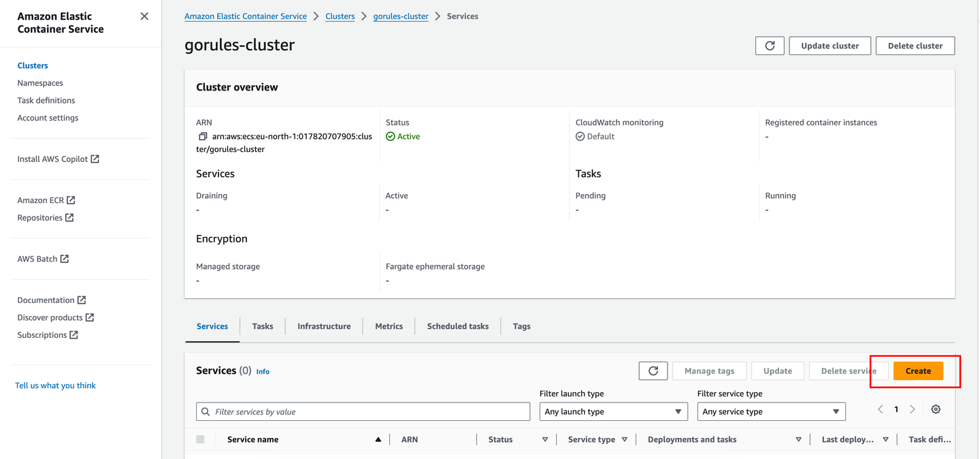Select all services with header checkbox
The height and width of the screenshot is (459, 980).
tap(200, 439)
